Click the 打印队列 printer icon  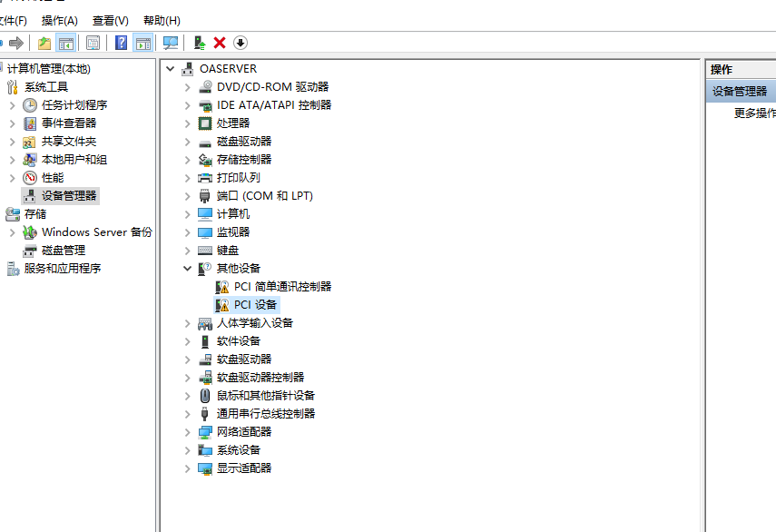(205, 178)
